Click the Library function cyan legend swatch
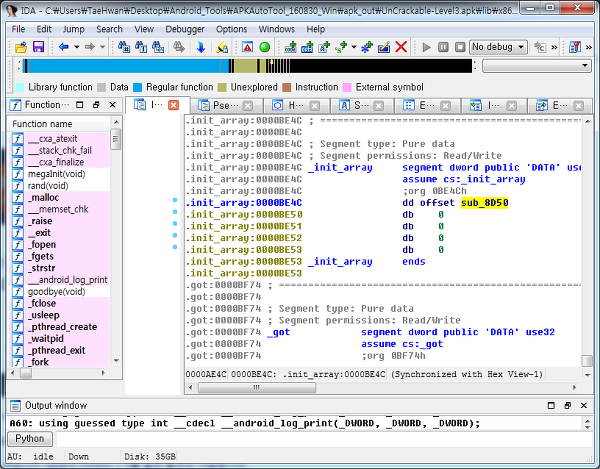Viewport: 600px width, 469px height. pos(20,87)
